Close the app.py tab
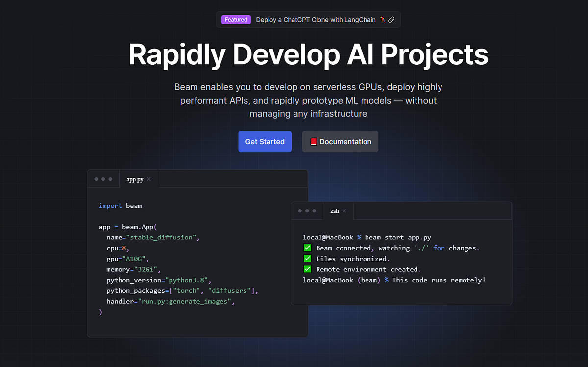 (x=148, y=179)
